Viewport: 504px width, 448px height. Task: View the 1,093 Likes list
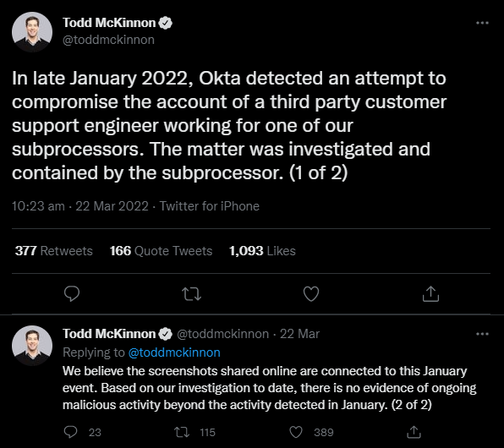point(262,251)
